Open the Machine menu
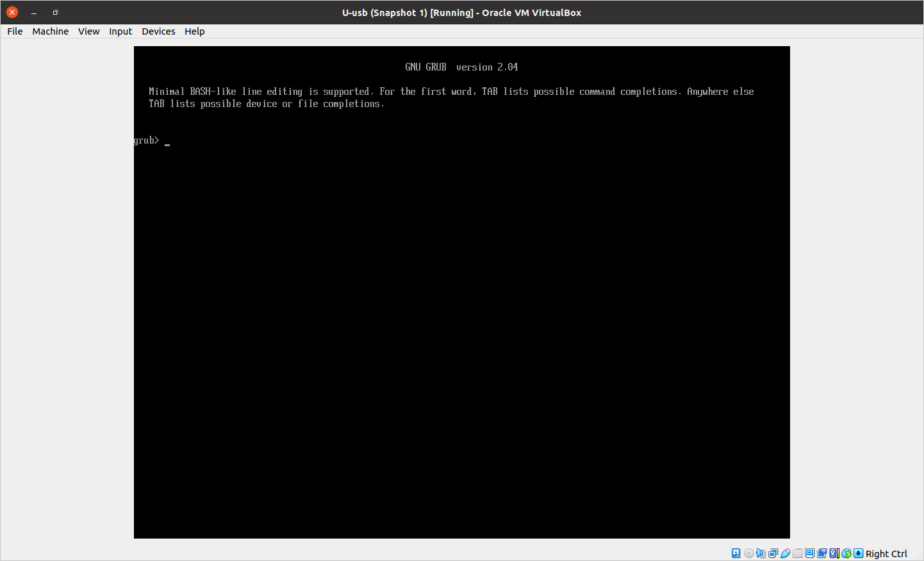Image resolution: width=924 pixels, height=561 pixels. 51,31
